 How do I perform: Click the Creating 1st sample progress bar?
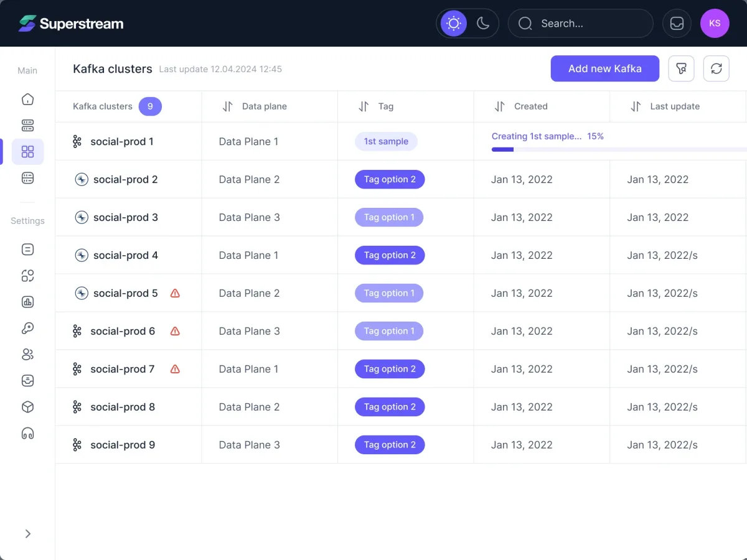click(619, 149)
